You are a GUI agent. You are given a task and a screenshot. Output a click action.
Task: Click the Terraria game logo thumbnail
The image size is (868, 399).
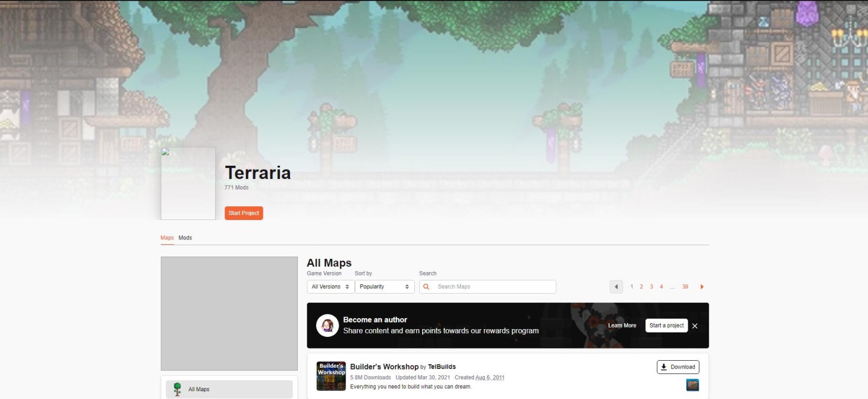(x=188, y=183)
